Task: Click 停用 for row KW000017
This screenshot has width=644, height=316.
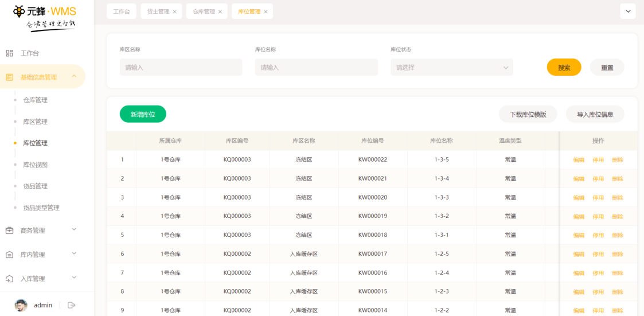Action: point(598,255)
